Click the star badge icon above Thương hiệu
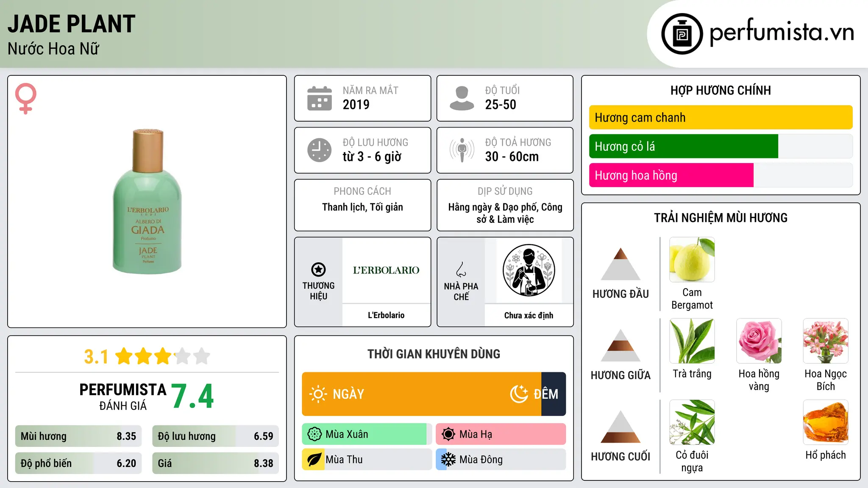The width and height of the screenshot is (868, 488). point(318,269)
